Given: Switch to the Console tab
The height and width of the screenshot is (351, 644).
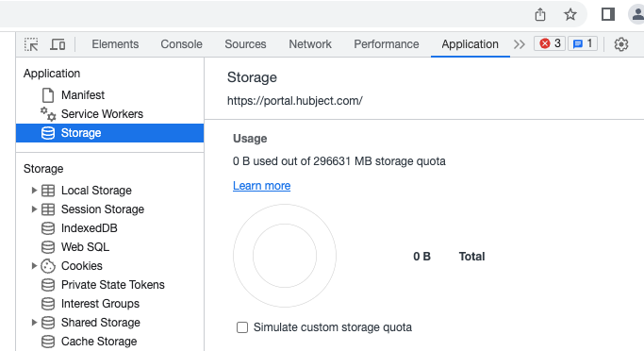Looking at the screenshot, I should pos(181,44).
